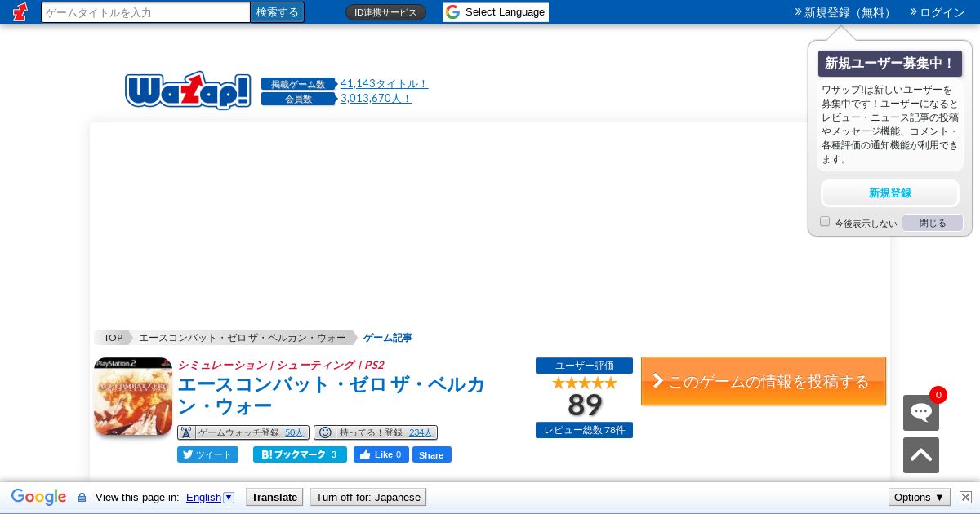Click このゲームの情報を投稿する orange button

(x=764, y=381)
